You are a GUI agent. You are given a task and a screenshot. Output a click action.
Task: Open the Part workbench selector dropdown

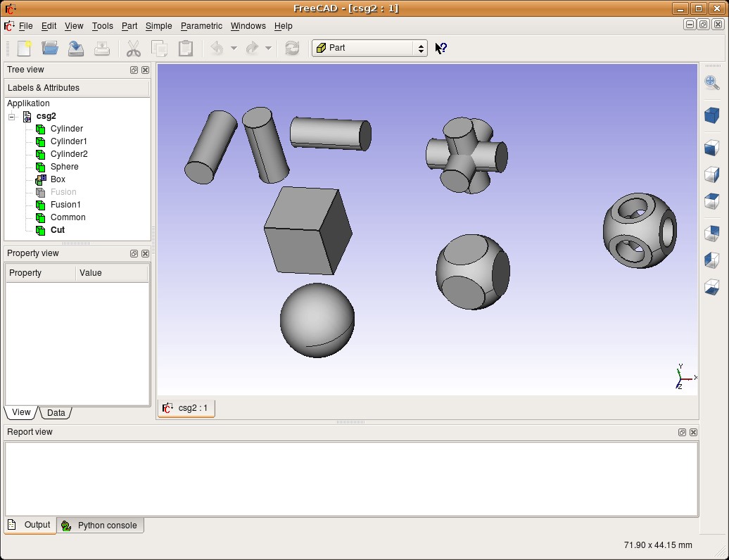(420, 48)
